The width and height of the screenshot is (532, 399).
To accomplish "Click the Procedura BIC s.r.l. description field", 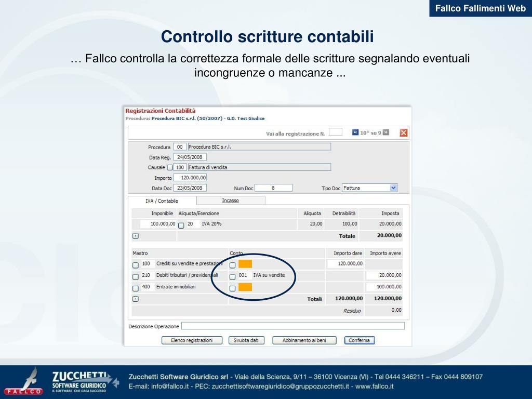I will [x=259, y=147].
